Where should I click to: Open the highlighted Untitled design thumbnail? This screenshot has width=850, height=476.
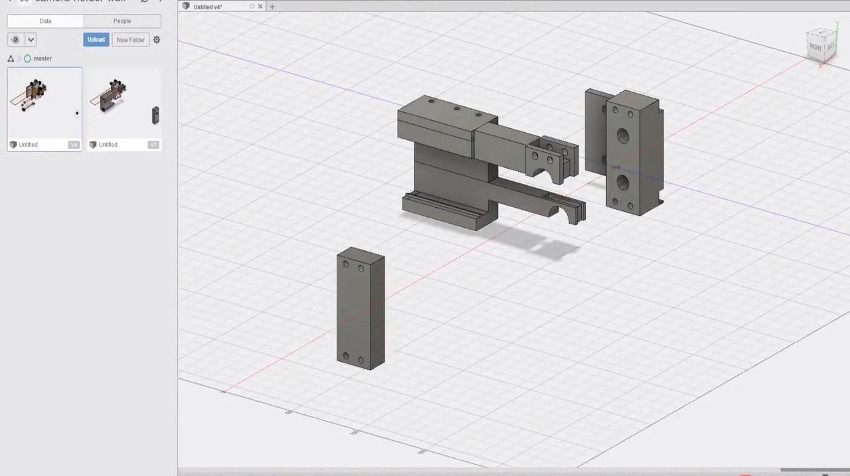(x=45, y=104)
